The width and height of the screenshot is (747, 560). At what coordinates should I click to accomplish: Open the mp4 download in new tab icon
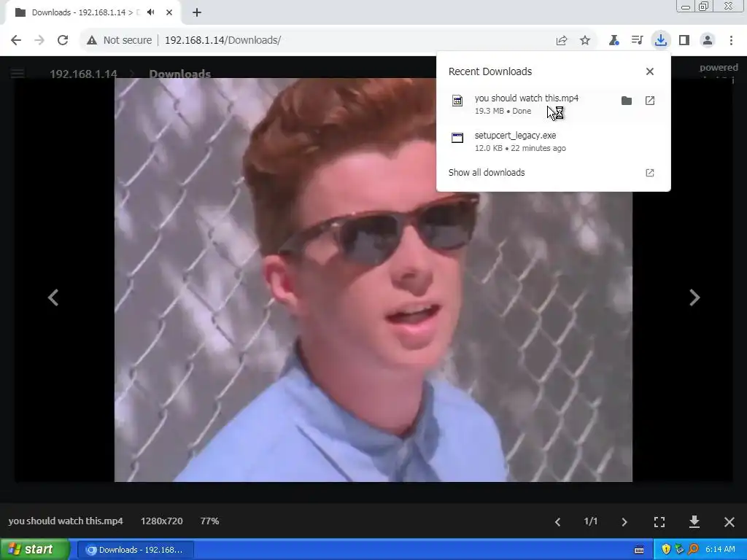tap(650, 101)
